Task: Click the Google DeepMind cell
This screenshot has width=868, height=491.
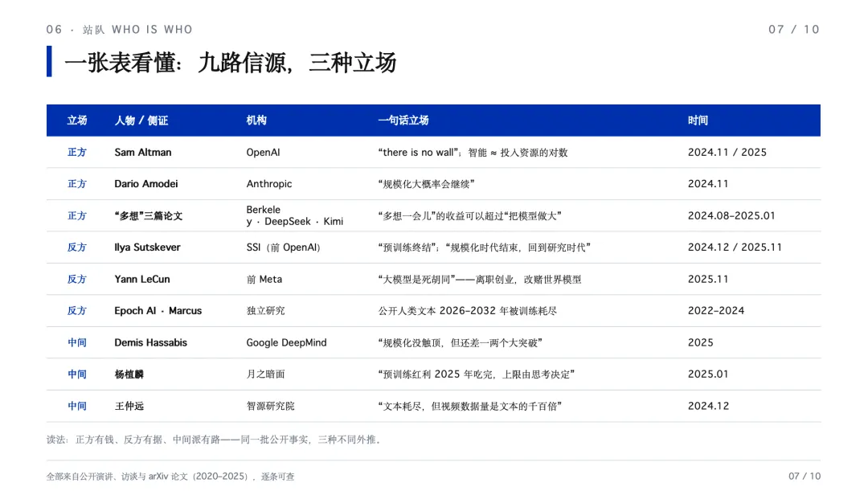Action: pyautogui.click(x=286, y=342)
